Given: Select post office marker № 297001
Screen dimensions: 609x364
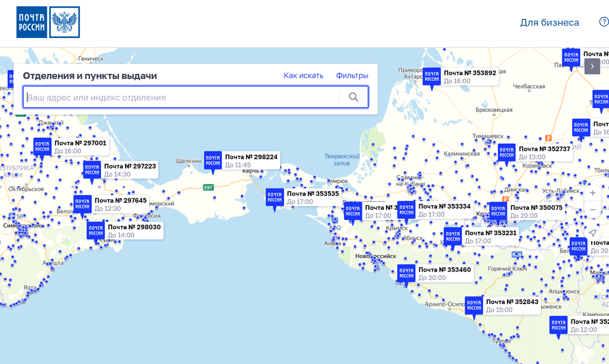Looking at the screenshot, I should 43,148.
